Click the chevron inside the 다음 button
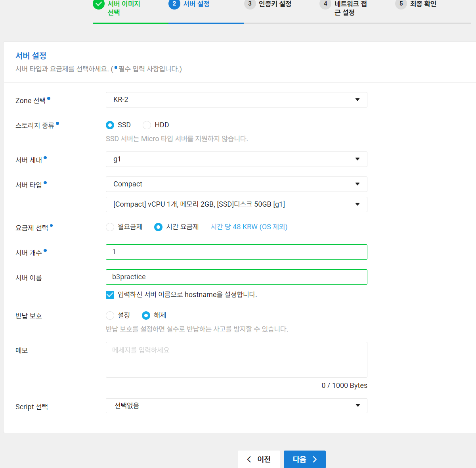Viewport: 476px width, 468px height. (x=315, y=459)
